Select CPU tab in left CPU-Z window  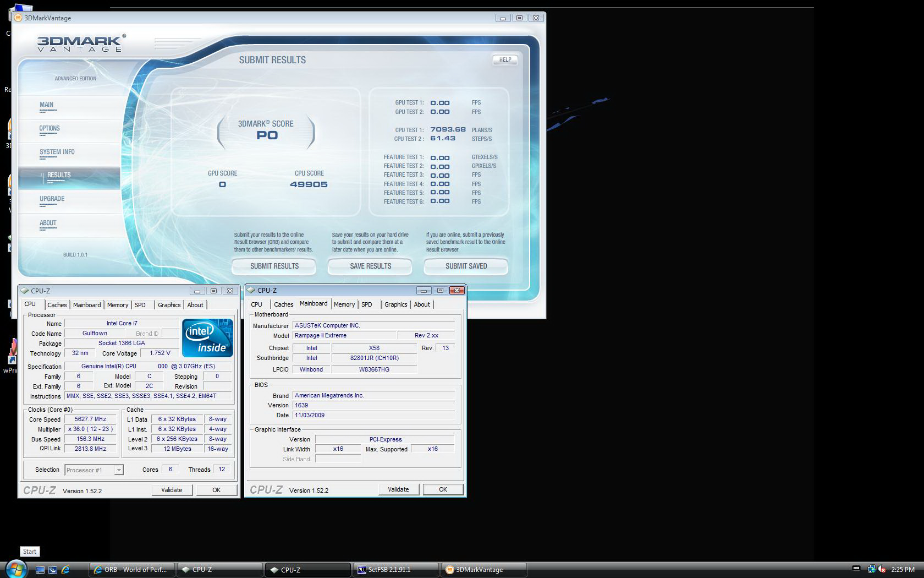click(30, 304)
